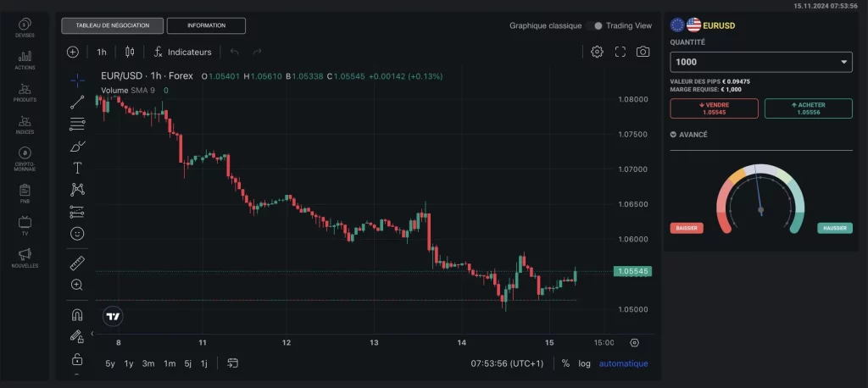Activate the magnet snapping mode
The height and width of the screenshot is (388, 868).
77,315
